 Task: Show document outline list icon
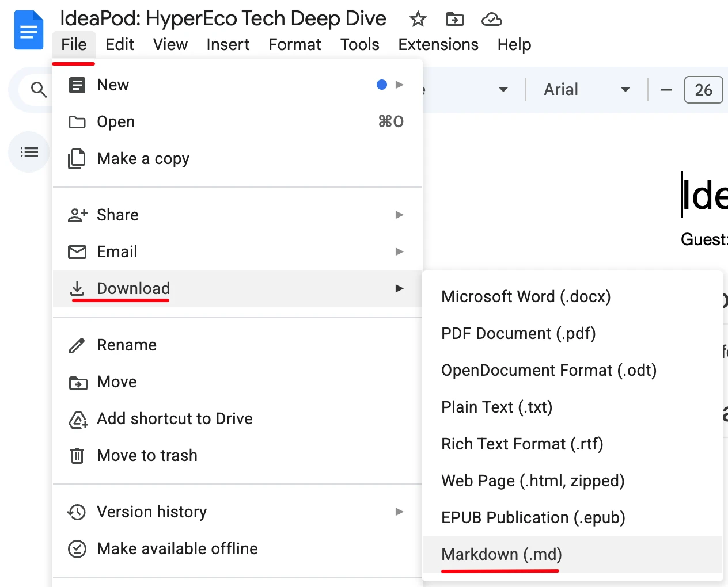point(29,152)
